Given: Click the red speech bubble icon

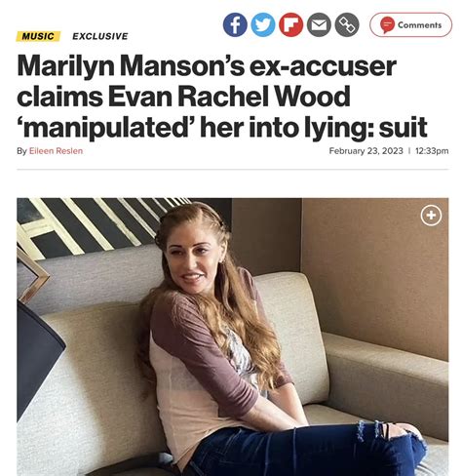Looking at the screenshot, I should (387, 25).
